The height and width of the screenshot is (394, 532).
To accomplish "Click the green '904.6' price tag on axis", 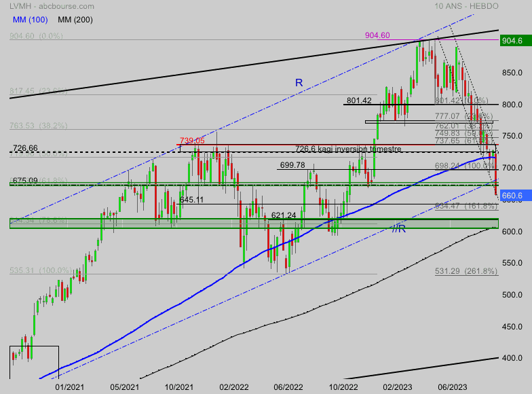I will click(x=515, y=41).
